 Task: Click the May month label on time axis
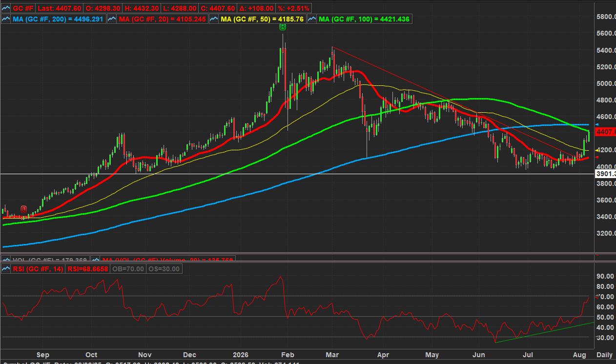click(432, 355)
